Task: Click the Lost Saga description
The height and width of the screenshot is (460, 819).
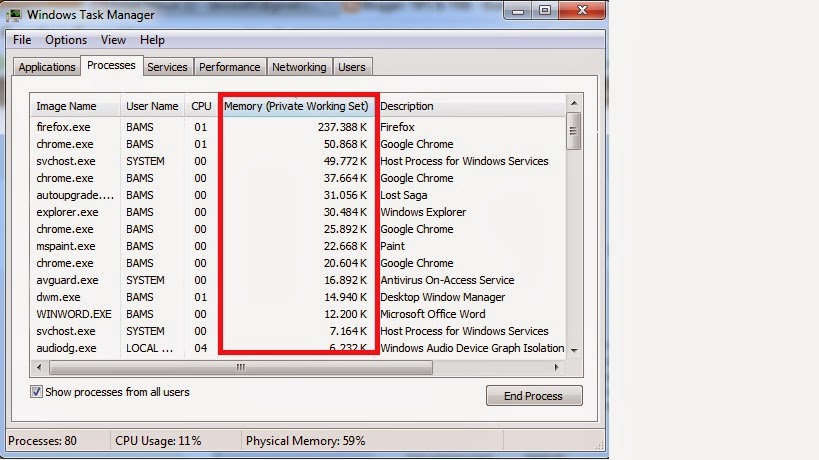Action: click(403, 195)
